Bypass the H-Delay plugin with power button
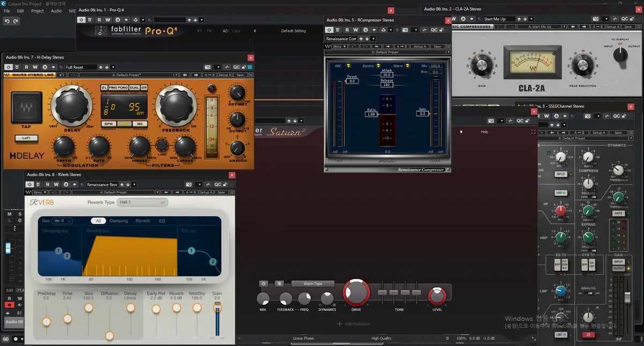This screenshot has width=644, height=346. (8, 67)
